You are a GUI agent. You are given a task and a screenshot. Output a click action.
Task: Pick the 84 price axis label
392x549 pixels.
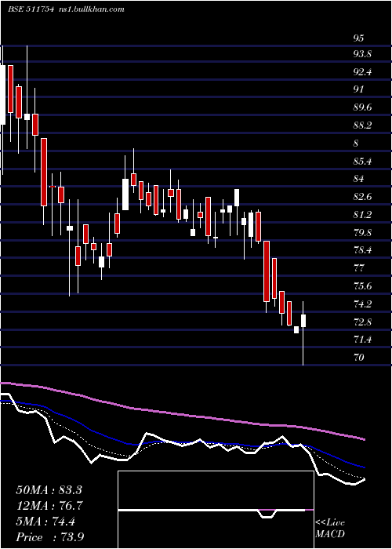(x=358, y=179)
